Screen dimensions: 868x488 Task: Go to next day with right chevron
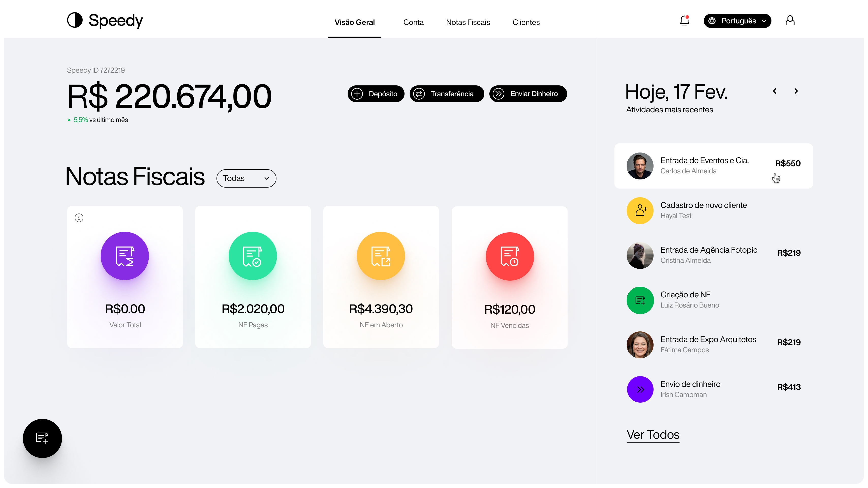point(796,91)
